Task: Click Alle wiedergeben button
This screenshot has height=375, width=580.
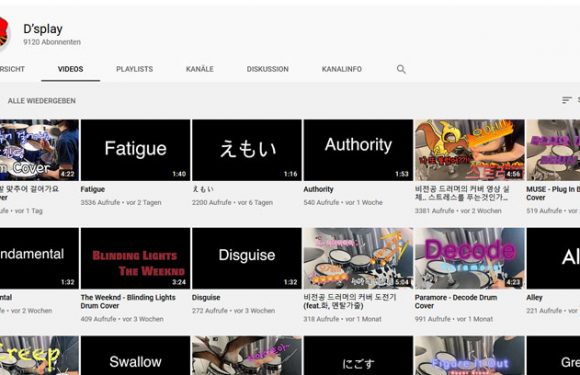Action: click(41, 101)
